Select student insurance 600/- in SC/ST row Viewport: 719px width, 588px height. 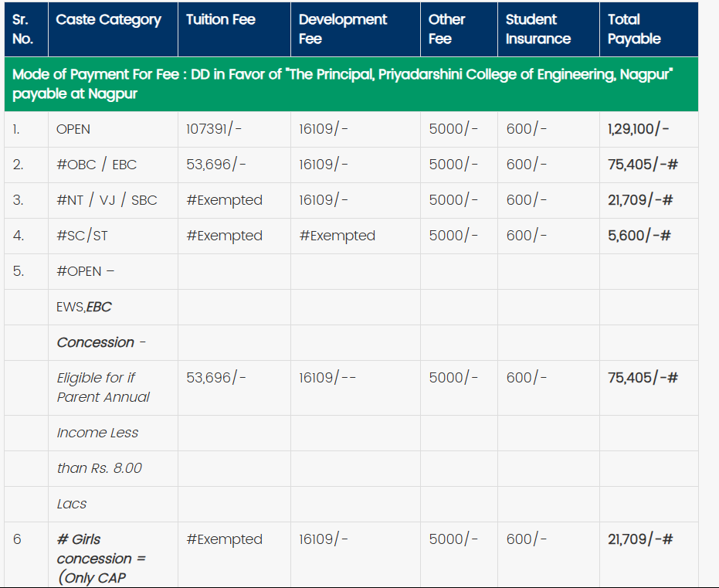(527, 236)
